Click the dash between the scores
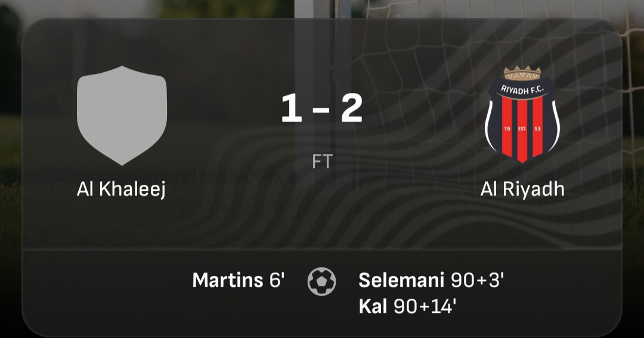644x338 pixels. [321, 110]
